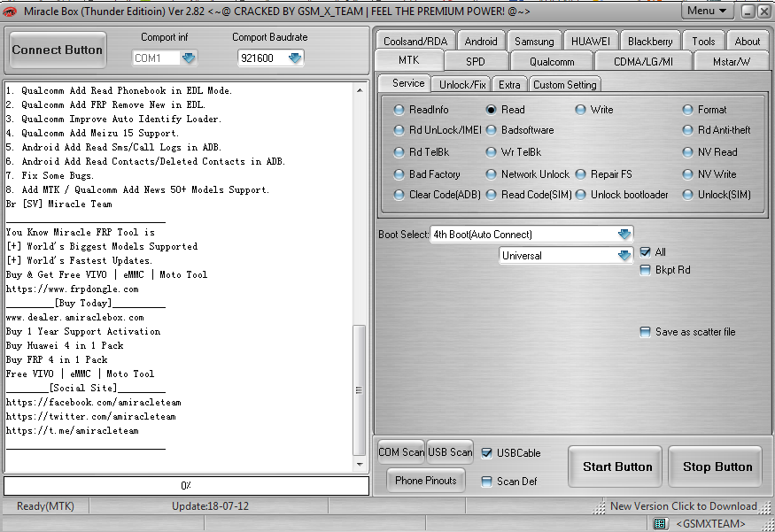Enable the Bkpt Rd checkbox
Image resolution: width=775 pixels, height=532 pixels.
tap(645, 270)
